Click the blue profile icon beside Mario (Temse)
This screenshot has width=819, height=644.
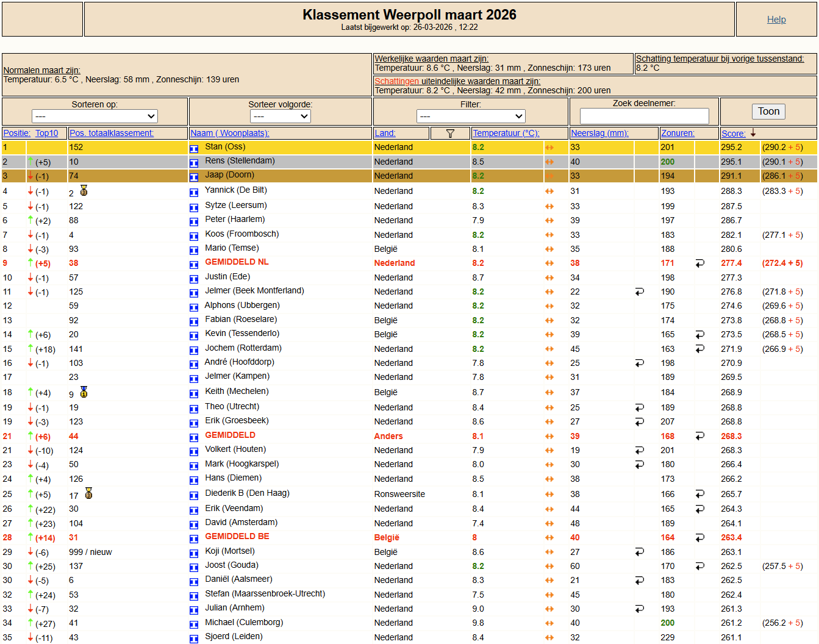coord(194,250)
